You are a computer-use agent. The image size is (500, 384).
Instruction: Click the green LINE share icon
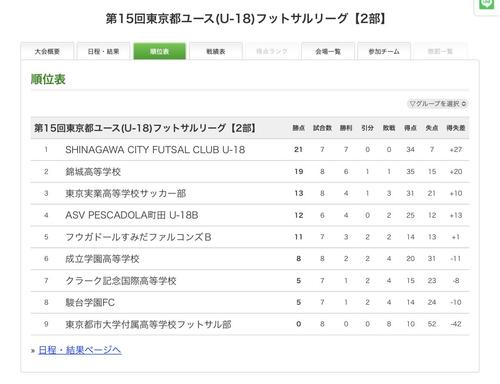click(486, 4)
